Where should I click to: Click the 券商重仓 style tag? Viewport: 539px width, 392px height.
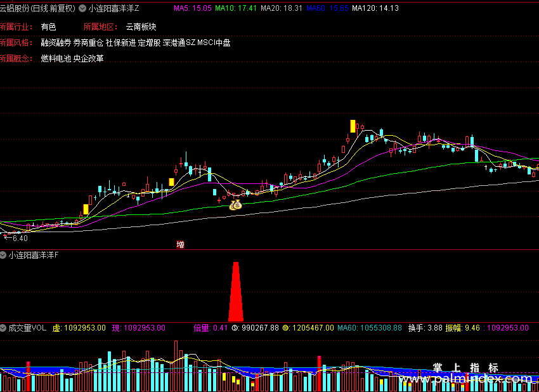click(x=88, y=42)
